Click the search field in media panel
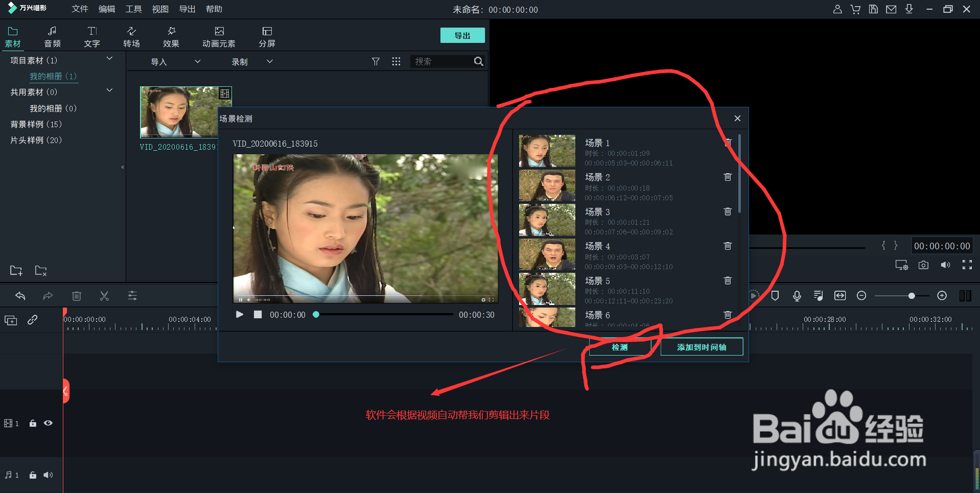The height and width of the screenshot is (493, 980). (442, 61)
